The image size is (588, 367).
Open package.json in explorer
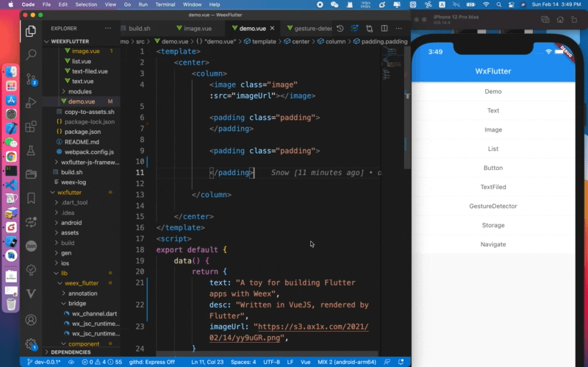[82, 132]
